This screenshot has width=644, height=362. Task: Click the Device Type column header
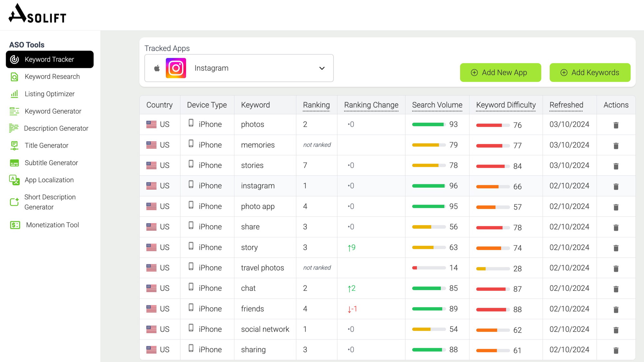[207, 105]
